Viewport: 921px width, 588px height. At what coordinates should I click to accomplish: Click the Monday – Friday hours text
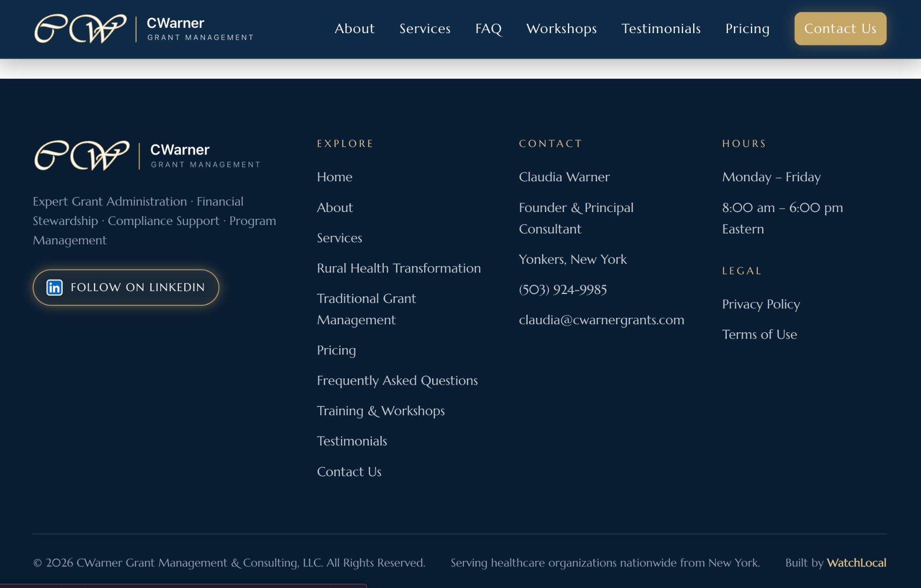pyautogui.click(x=771, y=177)
